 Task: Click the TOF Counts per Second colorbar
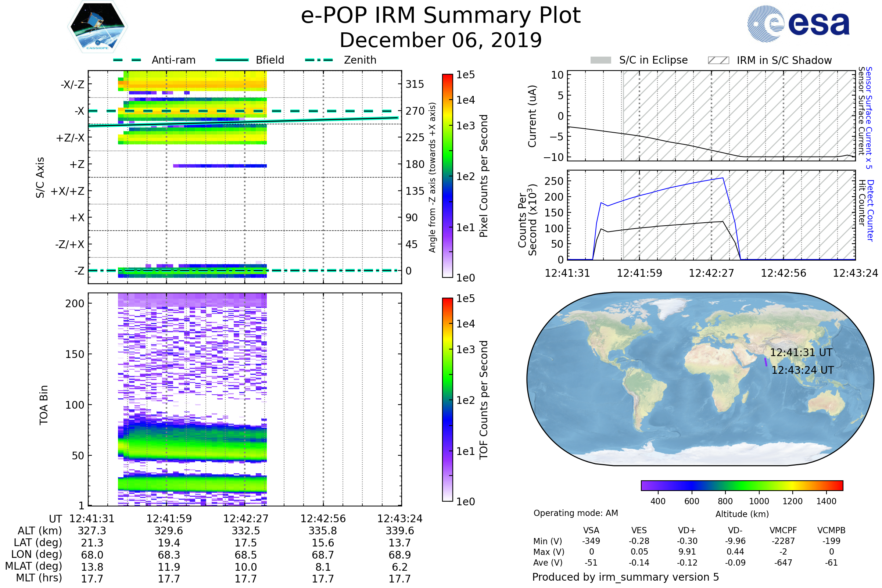click(x=447, y=400)
